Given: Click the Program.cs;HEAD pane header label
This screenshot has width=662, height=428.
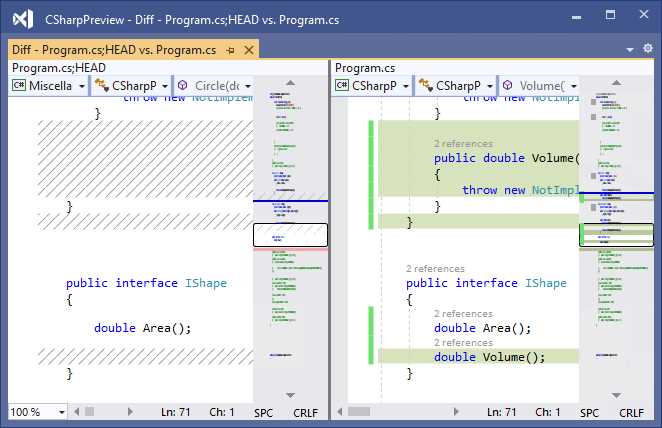Looking at the screenshot, I should pyautogui.click(x=59, y=68).
